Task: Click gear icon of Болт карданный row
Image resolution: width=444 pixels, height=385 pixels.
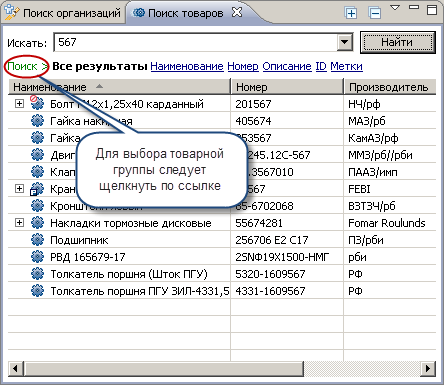Action: click(37, 103)
